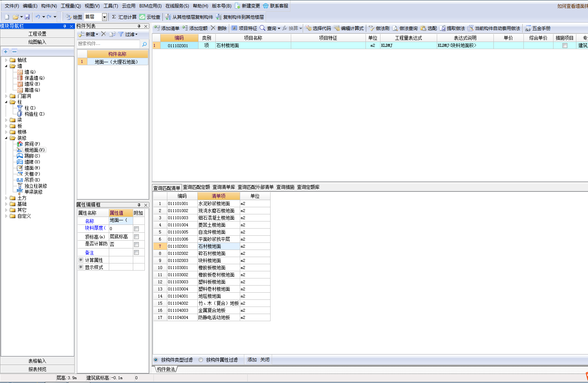
Task: Switch to 查询匹配定额 tab
Action: (x=197, y=187)
